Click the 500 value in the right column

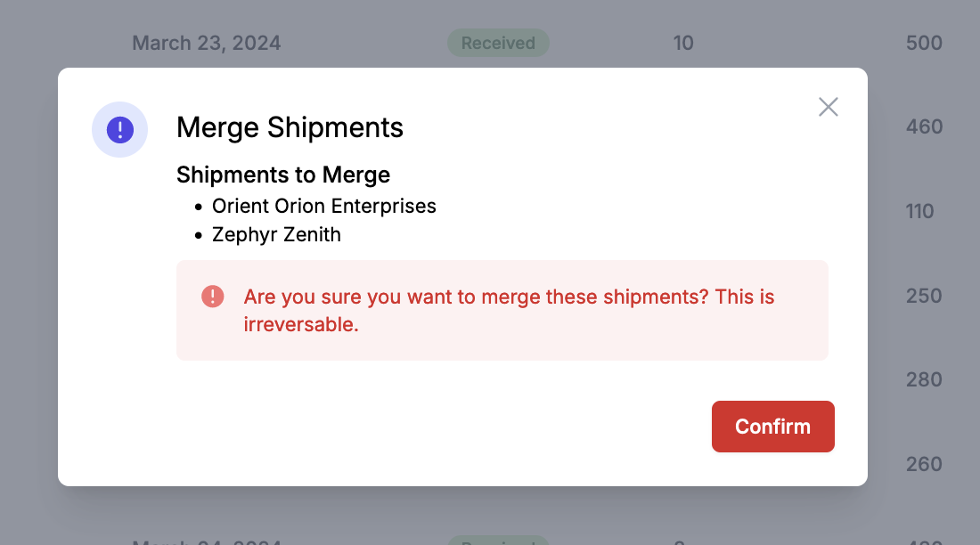tap(924, 43)
